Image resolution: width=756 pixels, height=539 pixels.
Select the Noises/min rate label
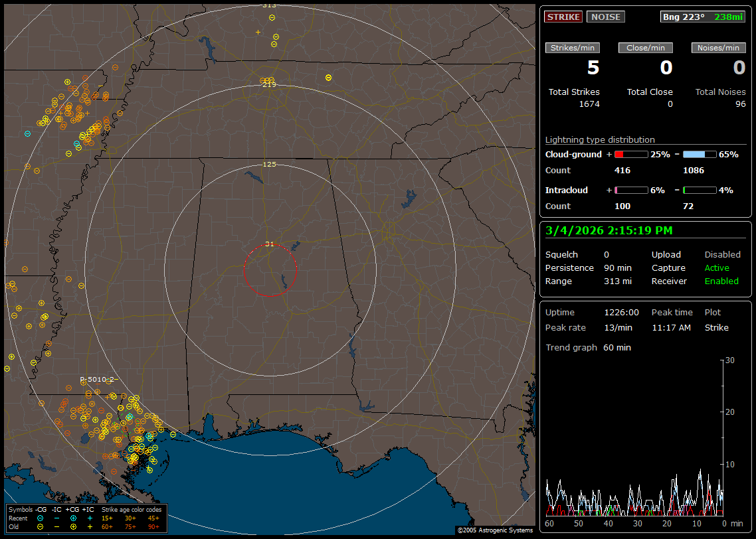(x=718, y=48)
